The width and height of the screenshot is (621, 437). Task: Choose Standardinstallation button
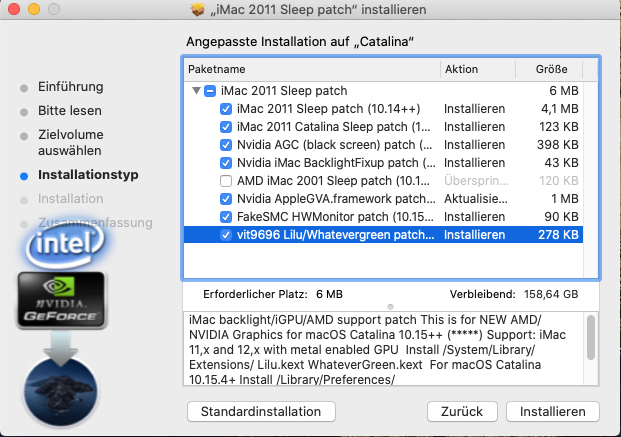click(x=261, y=412)
